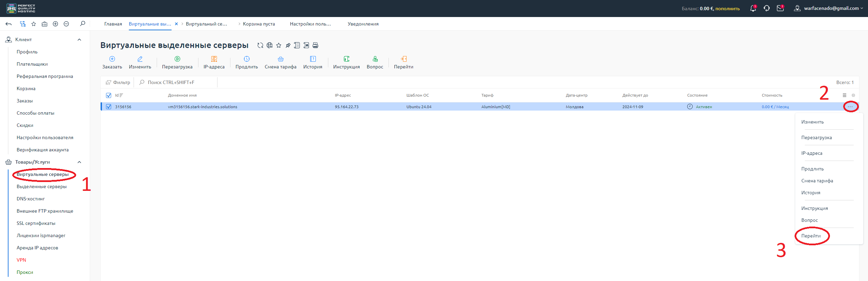Switch to Настройки поль... tab
The height and width of the screenshot is (281, 868).
310,24
